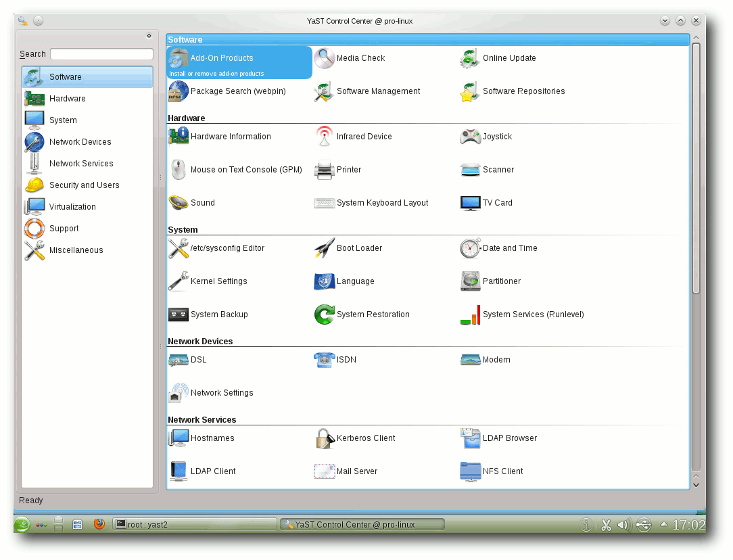Open Modem icon in Network Devices
This screenshot has width=733, height=560.
(x=470, y=360)
